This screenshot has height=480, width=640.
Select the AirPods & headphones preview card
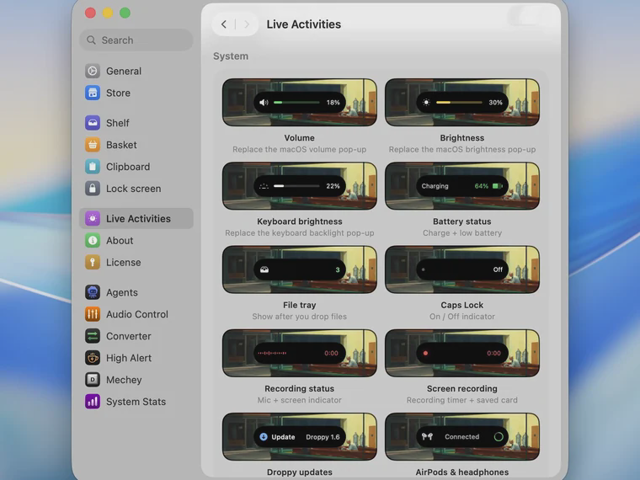(x=462, y=437)
